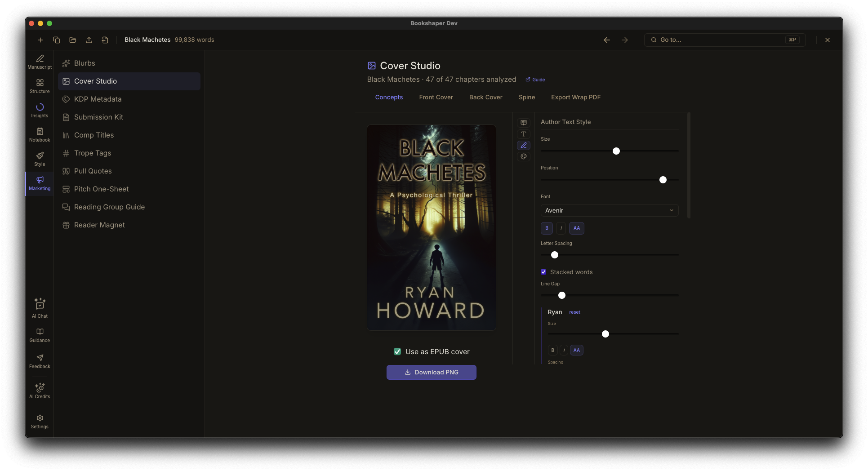
Task: Click the Letter Spacing slider handle
Action: point(555,255)
